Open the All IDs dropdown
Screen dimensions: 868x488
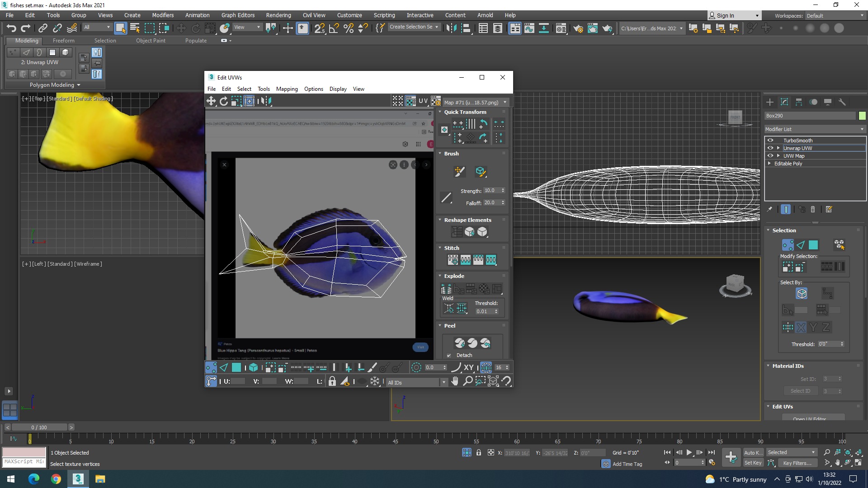coord(416,383)
